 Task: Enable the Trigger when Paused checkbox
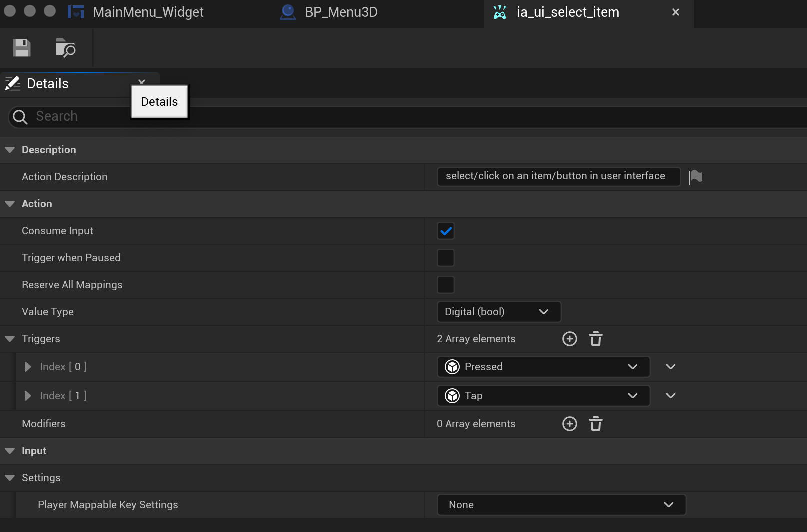(x=446, y=258)
